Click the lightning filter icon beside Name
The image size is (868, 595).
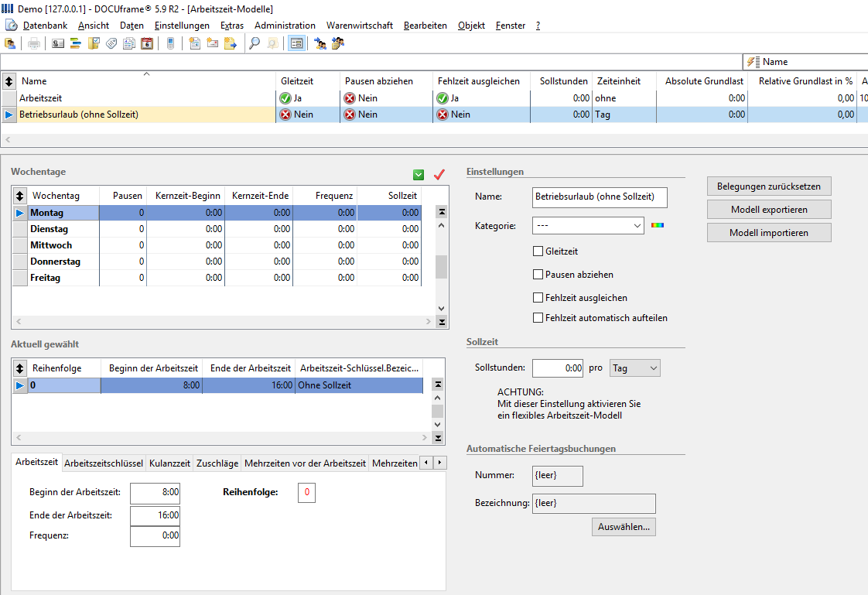pos(753,62)
